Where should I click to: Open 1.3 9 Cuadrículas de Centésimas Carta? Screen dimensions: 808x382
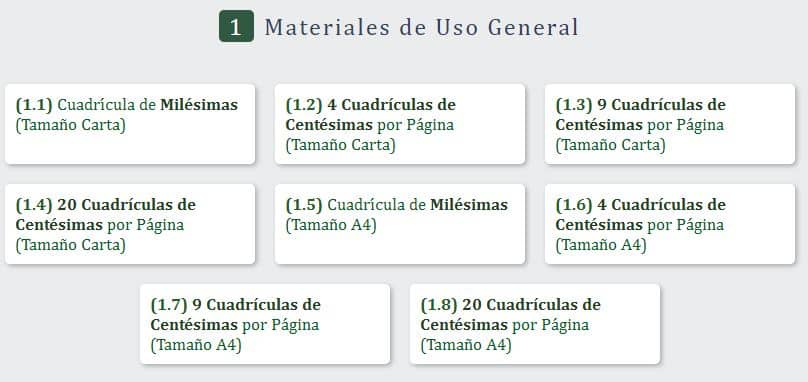tap(670, 124)
